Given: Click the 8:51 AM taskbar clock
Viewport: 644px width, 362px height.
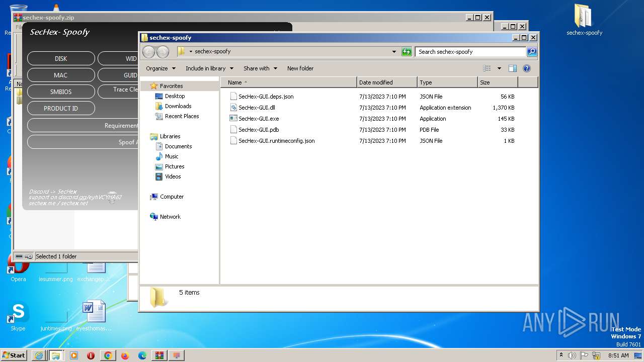Looking at the screenshot, I should click(x=618, y=355).
